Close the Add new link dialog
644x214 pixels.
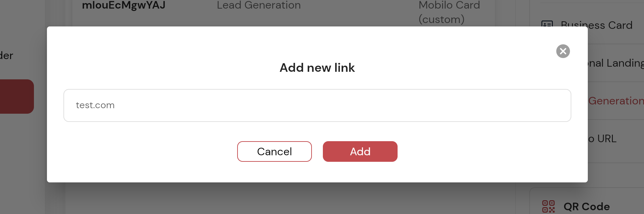[563, 51]
